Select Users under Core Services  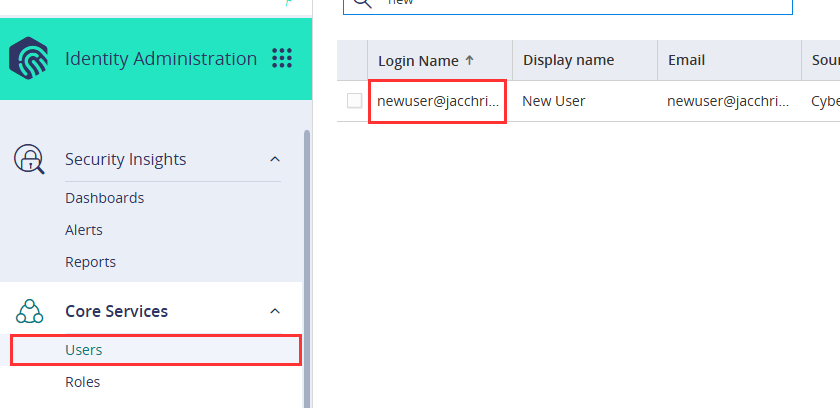(84, 350)
